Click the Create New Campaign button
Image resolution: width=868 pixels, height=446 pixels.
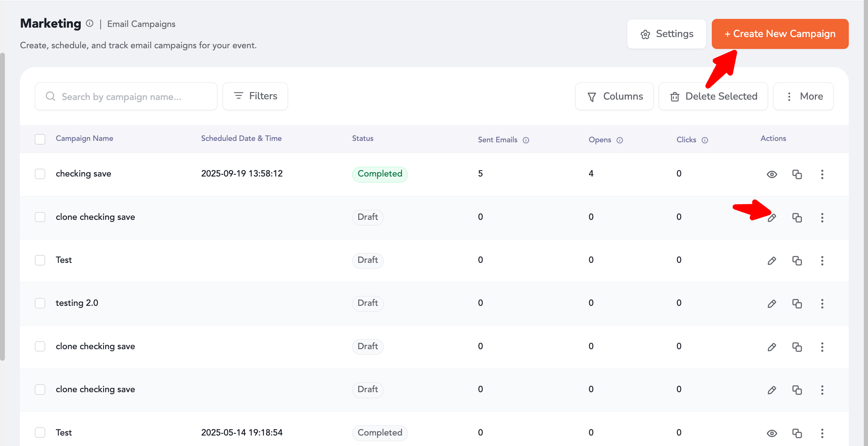(x=780, y=34)
